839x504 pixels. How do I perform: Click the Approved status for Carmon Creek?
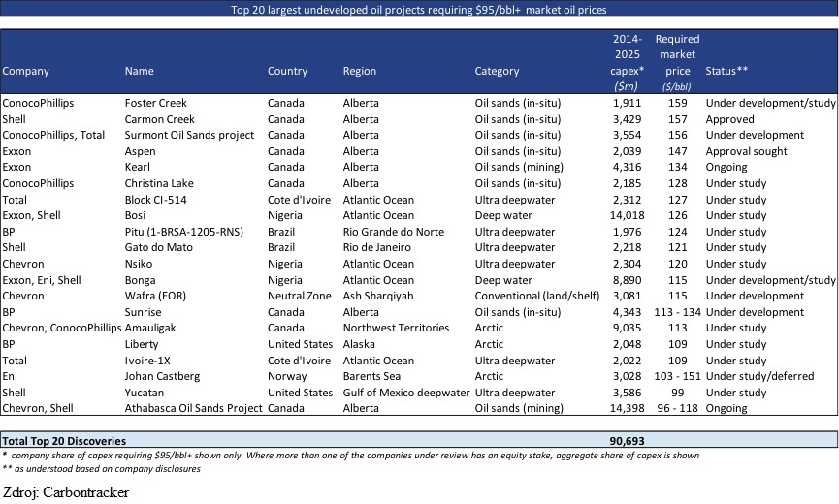pyautogui.click(x=729, y=119)
